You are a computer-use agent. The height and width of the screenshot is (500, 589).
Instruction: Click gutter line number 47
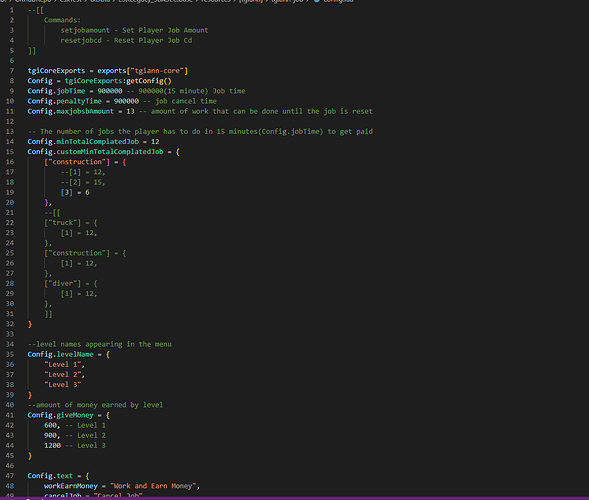click(x=10, y=476)
